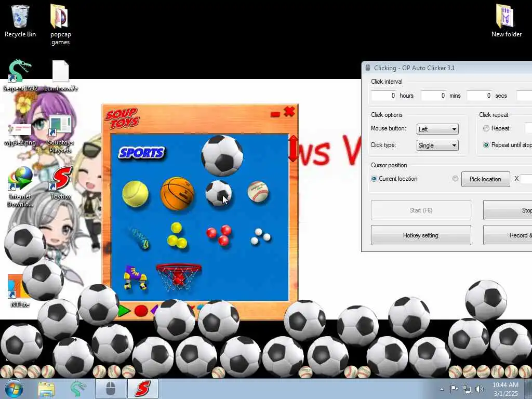Click the Hotkey setting button

pyautogui.click(x=421, y=235)
